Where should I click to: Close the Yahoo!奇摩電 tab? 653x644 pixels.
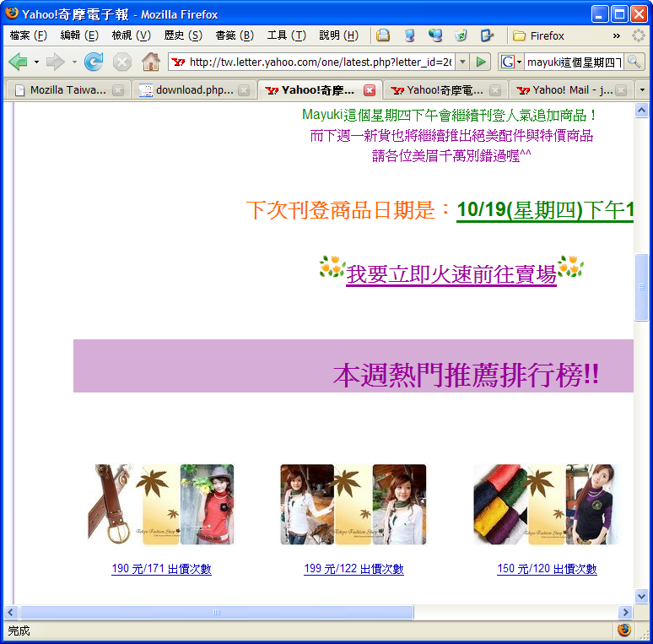[x=495, y=90]
